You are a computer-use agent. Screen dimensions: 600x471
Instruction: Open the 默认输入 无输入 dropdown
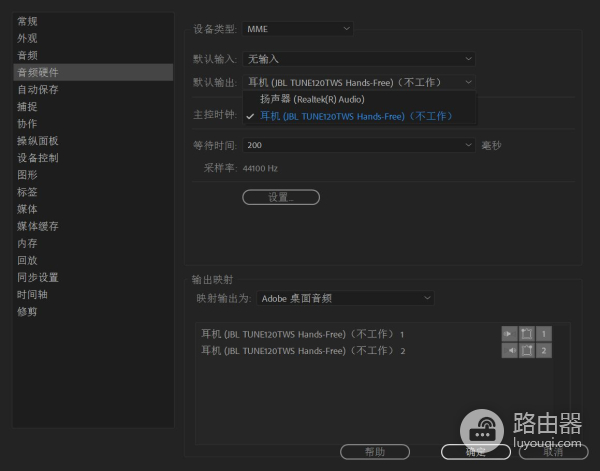359,59
